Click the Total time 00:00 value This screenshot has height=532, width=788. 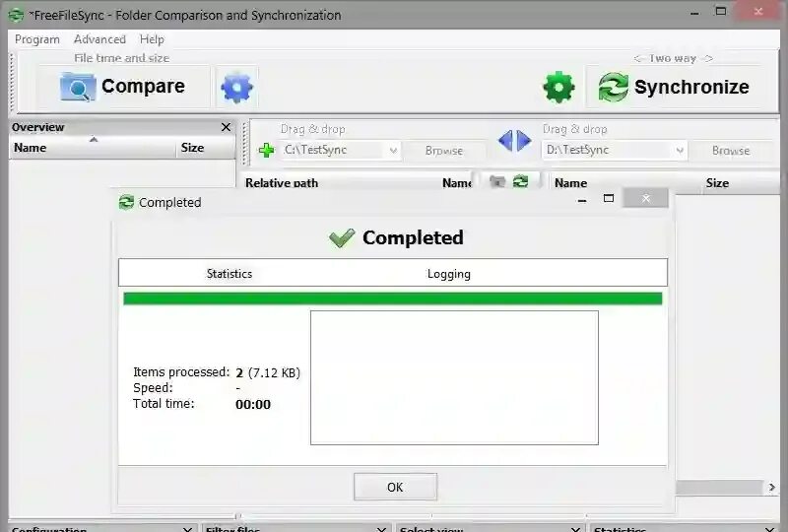(253, 404)
